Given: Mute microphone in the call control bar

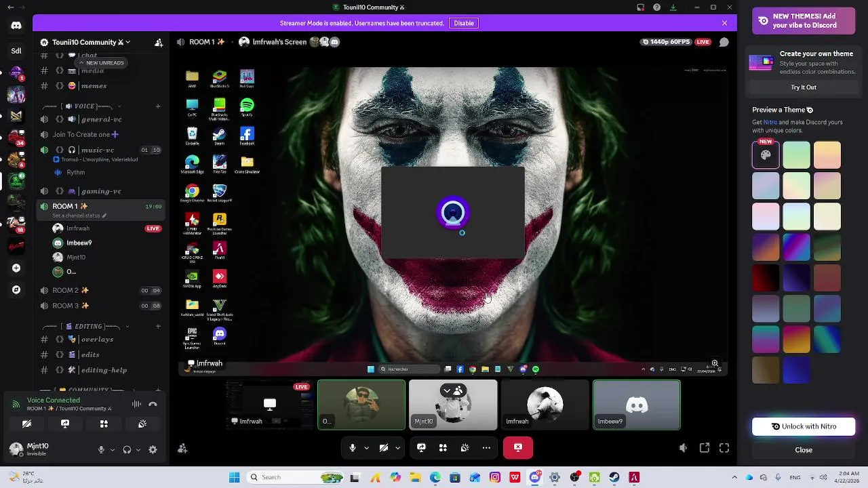Looking at the screenshot, I should [x=352, y=447].
